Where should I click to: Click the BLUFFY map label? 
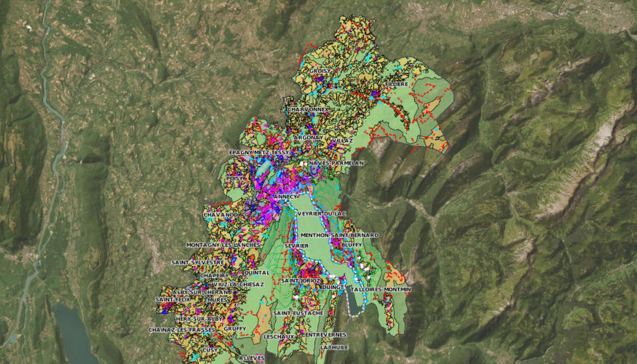(x=352, y=245)
